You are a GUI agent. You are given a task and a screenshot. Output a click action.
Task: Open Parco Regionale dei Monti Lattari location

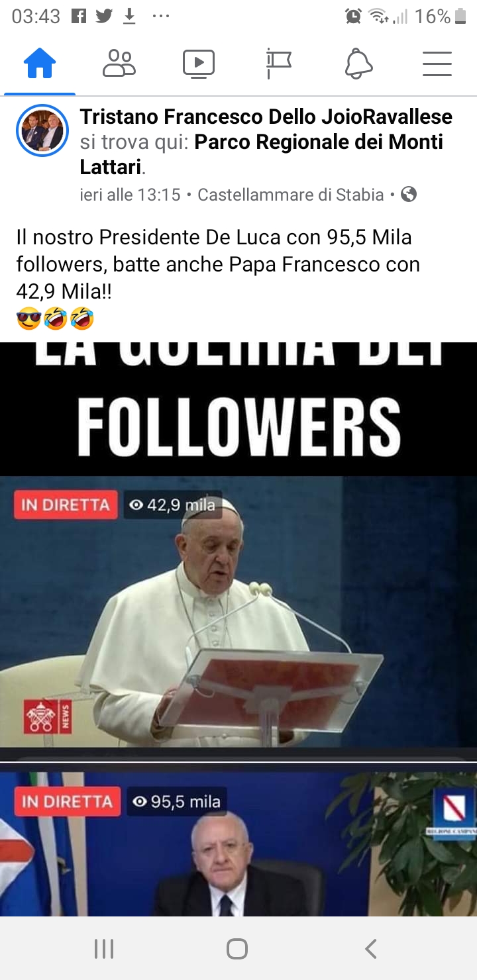pyautogui.click(x=261, y=154)
